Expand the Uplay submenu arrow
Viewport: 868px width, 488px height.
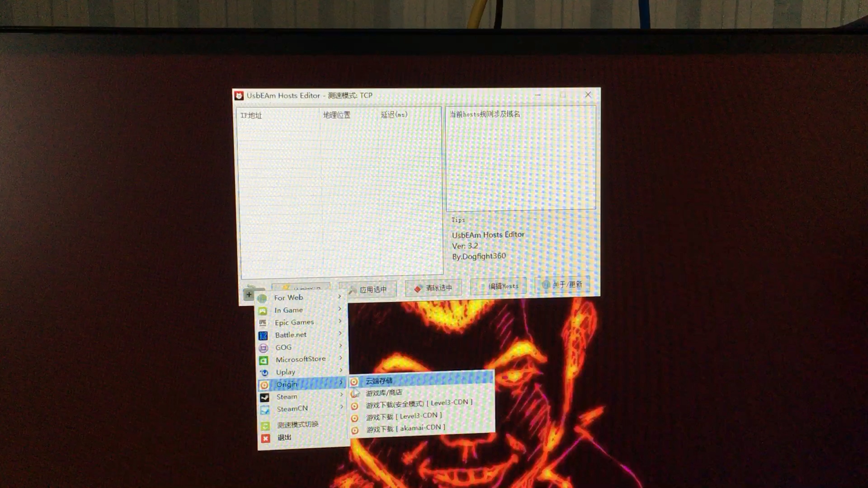click(x=341, y=370)
